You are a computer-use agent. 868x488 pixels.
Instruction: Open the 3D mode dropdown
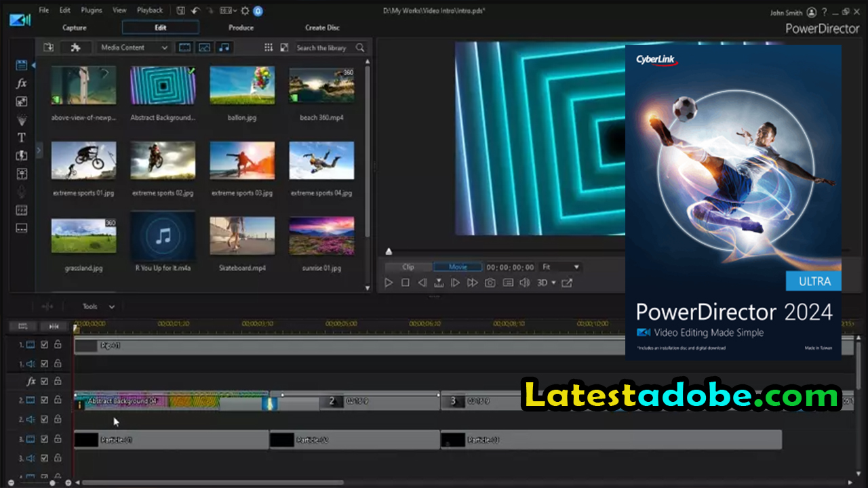pos(546,283)
